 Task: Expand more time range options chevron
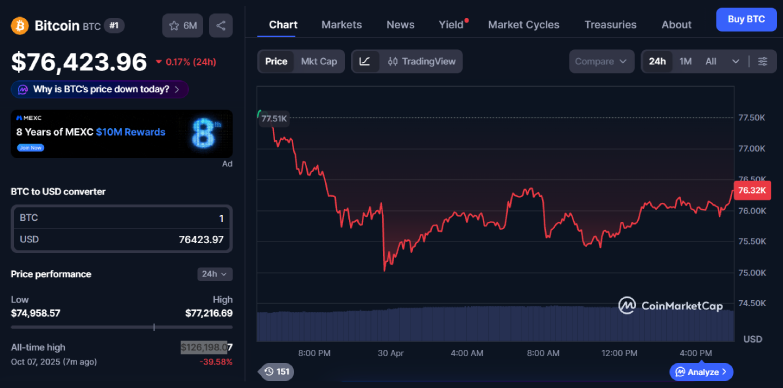[x=736, y=61]
